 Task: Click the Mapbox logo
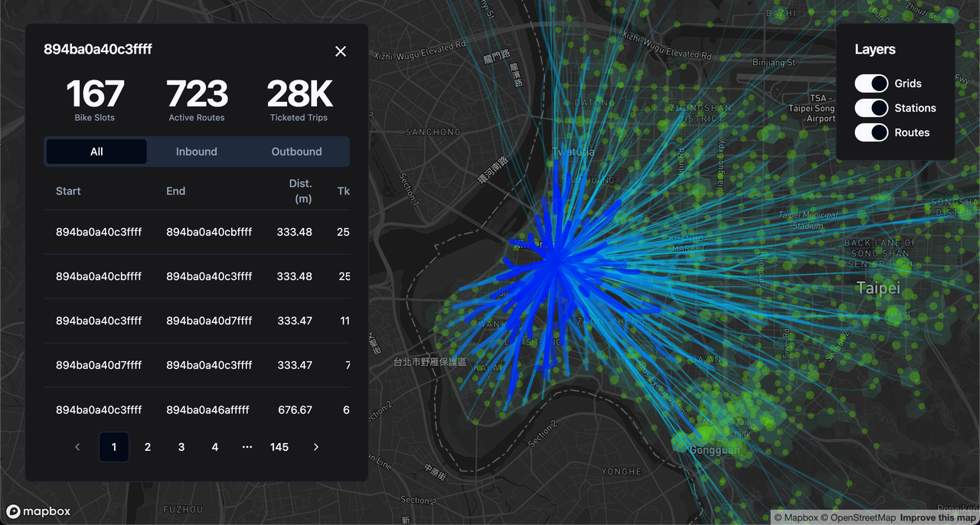[39, 511]
